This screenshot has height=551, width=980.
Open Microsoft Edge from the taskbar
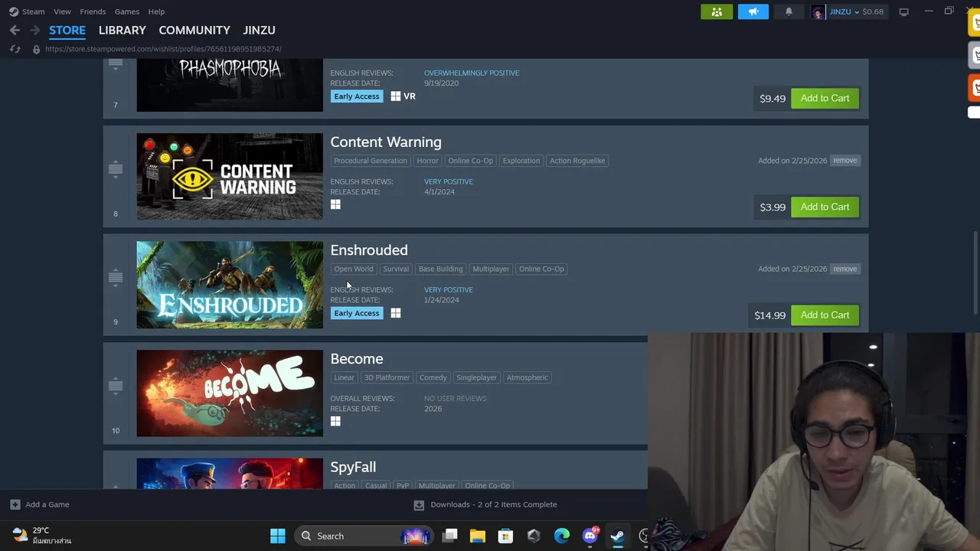562,536
